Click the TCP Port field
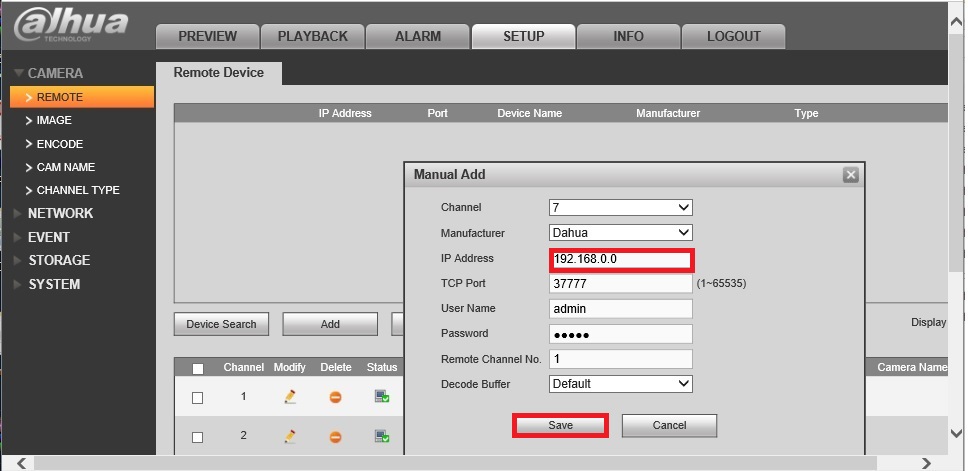Screen dimensions: 968x471 (x=620, y=283)
